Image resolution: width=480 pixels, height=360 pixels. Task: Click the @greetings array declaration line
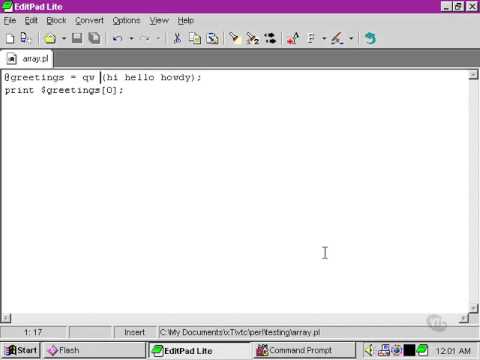103,77
